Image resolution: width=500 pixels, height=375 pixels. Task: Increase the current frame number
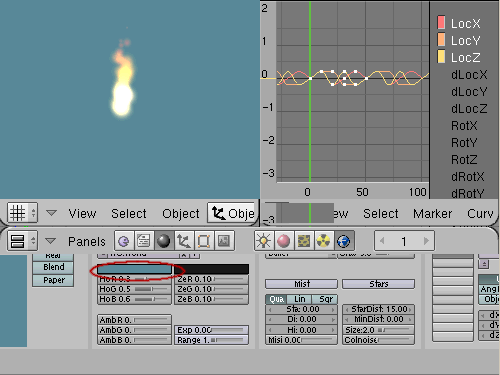coord(426,241)
